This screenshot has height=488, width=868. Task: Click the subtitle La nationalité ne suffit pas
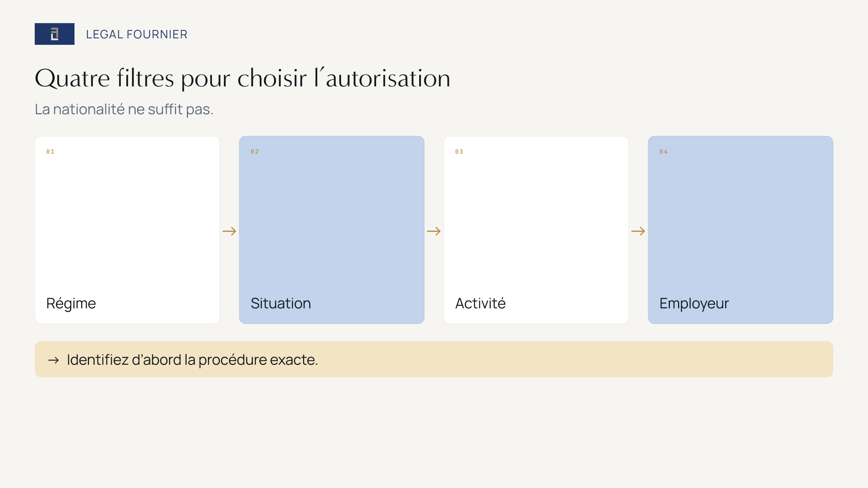(124, 109)
